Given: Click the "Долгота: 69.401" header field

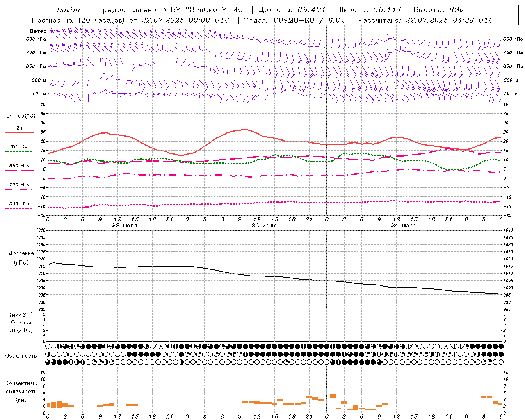Looking at the screenshot, I should coord(292,10).
